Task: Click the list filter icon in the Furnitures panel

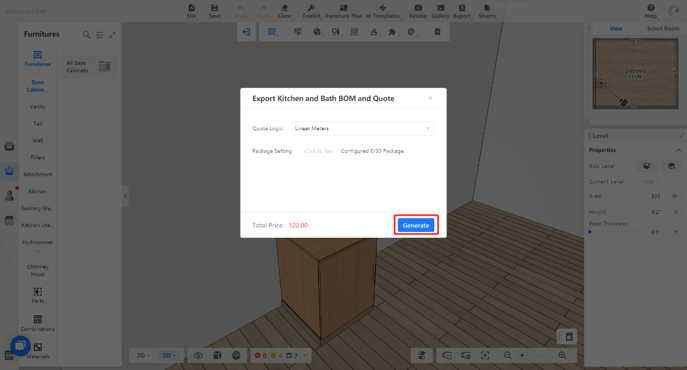Action: click(x=99, y=35)
